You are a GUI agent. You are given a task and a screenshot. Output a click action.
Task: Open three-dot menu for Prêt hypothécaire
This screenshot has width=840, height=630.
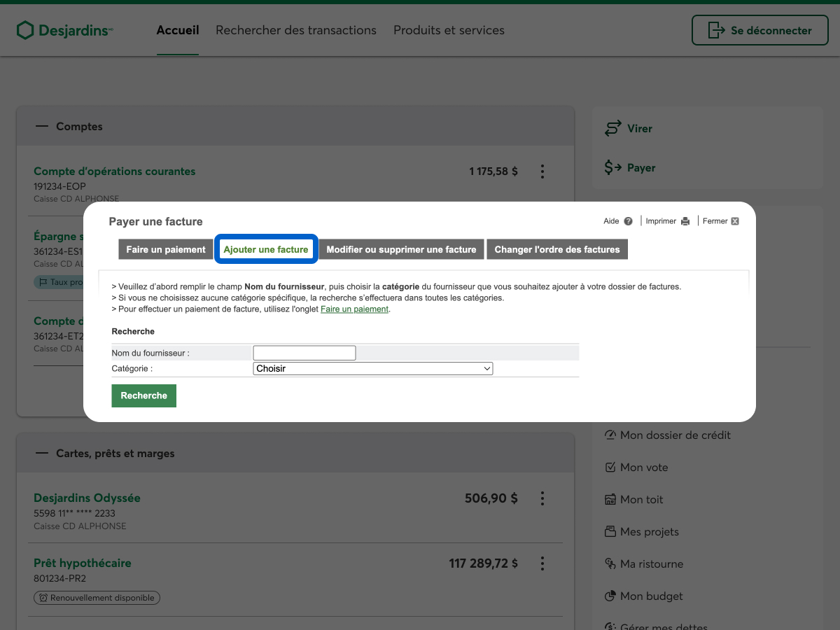(x=542, y=563)
